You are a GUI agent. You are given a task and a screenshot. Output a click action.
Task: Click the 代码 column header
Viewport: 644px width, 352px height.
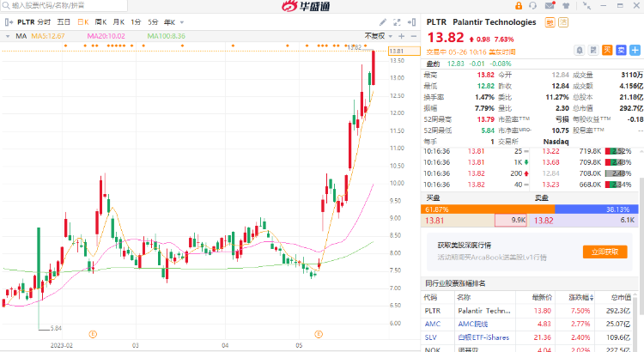click(430, 297)
